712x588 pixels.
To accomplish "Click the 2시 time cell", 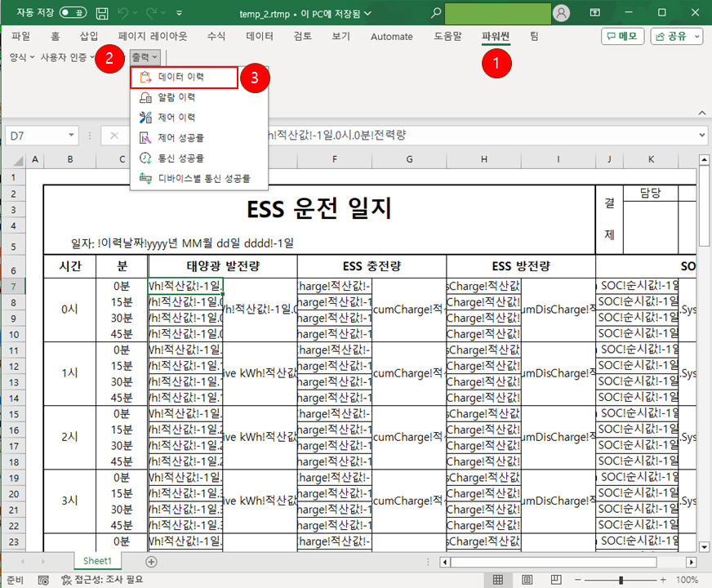I will [x=70, y=437].
